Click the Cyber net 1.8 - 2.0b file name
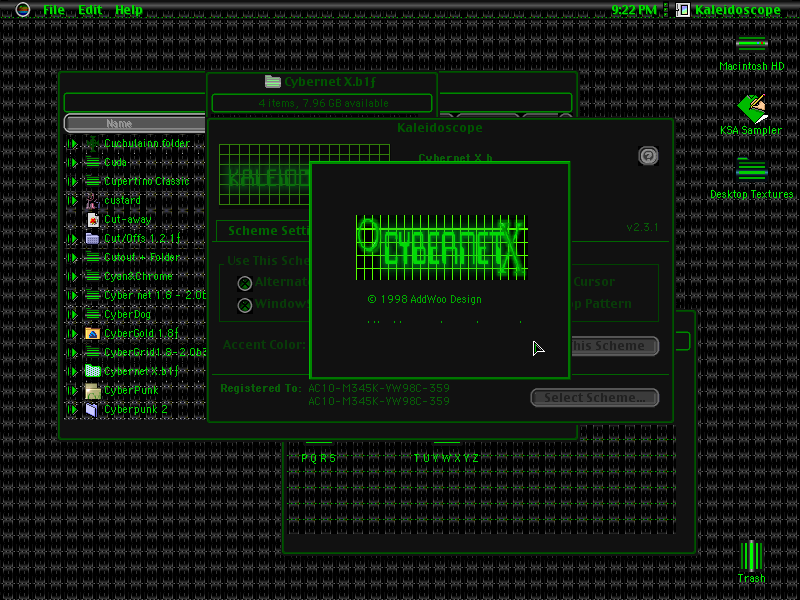The image size is (800, 600). [155, 295]
